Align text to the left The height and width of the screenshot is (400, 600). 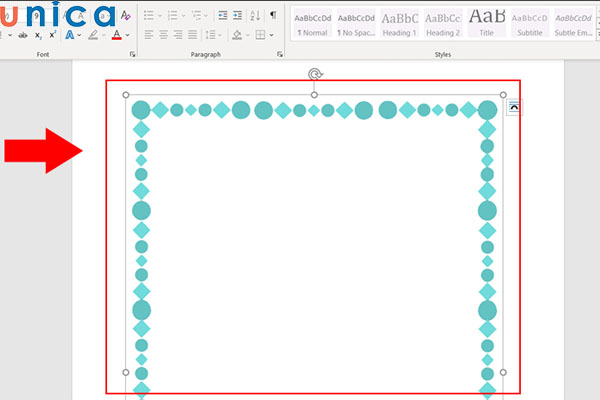coord(149,35)
